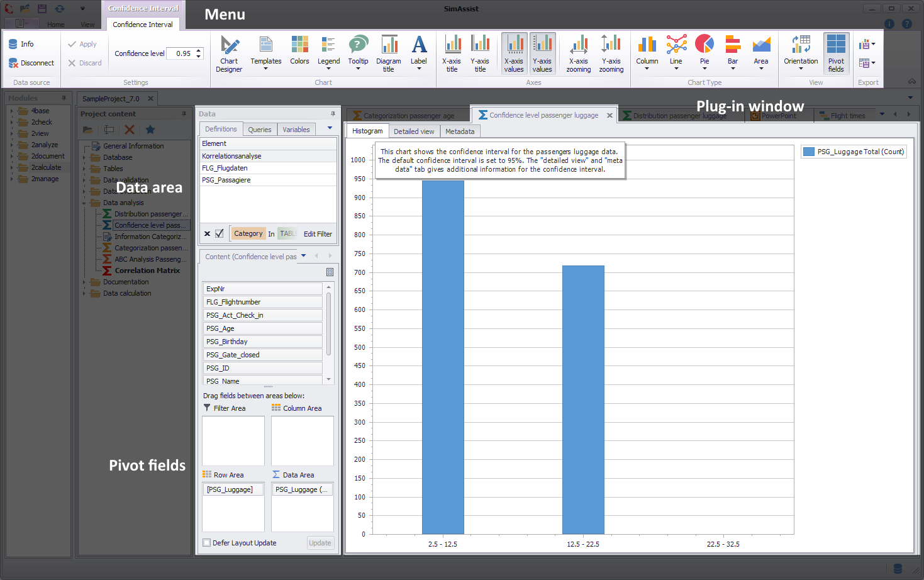Click the Confidence level input field
The width and height of the screenshot is (924, 580).
183,53
